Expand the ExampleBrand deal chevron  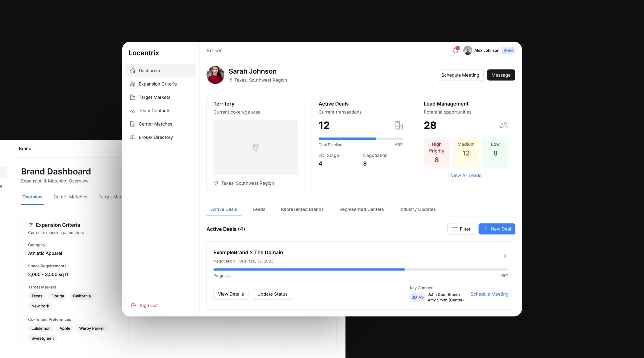(505, 256)
